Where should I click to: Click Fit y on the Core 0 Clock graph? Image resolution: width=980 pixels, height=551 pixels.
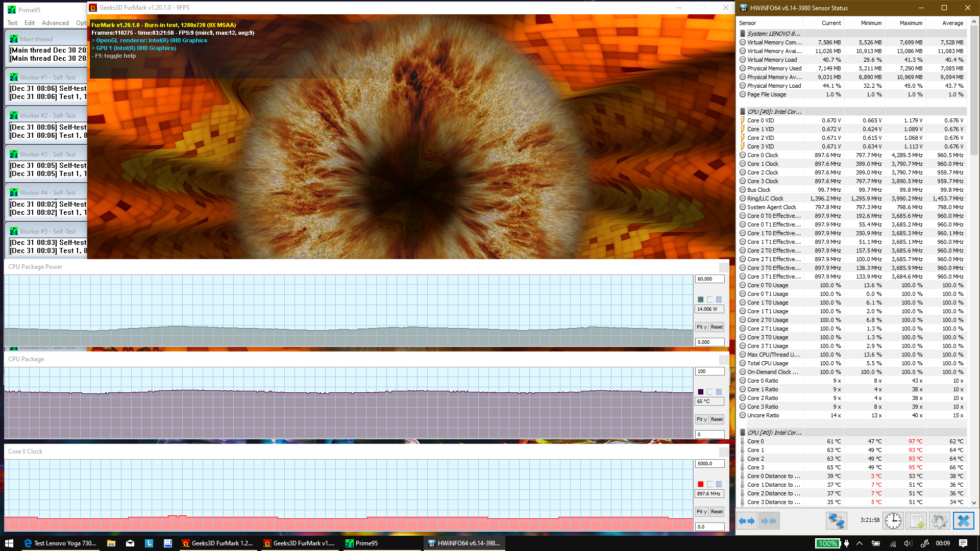[x=702, y=512]
